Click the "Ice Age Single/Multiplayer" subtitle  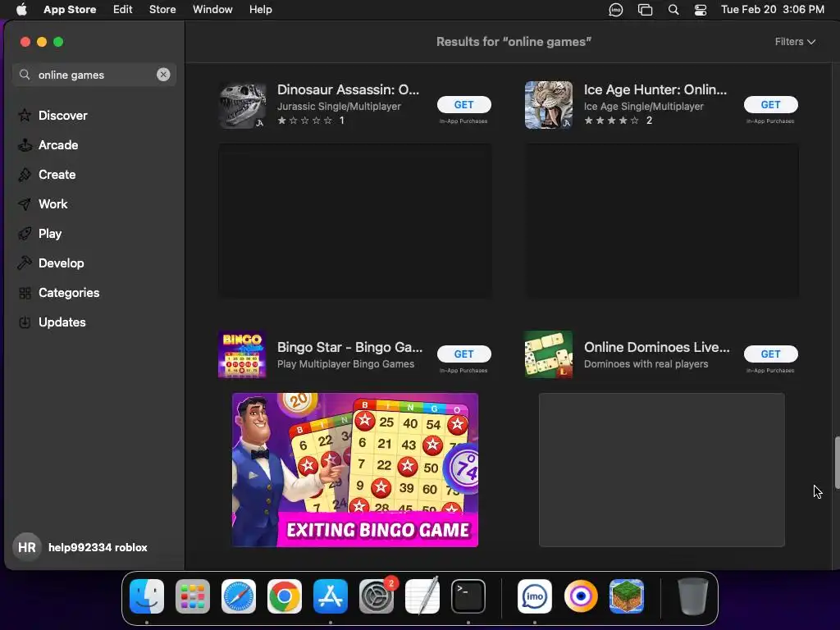(644, 106)
